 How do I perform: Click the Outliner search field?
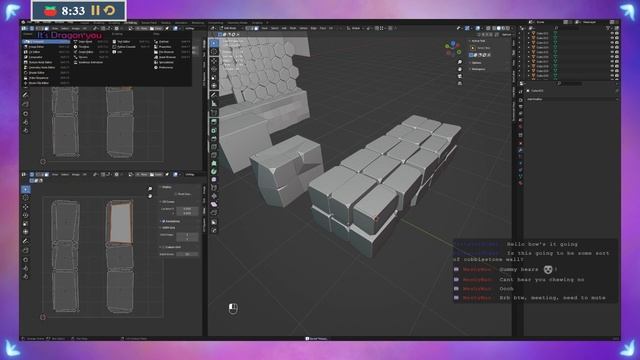[x=566, y=28]
